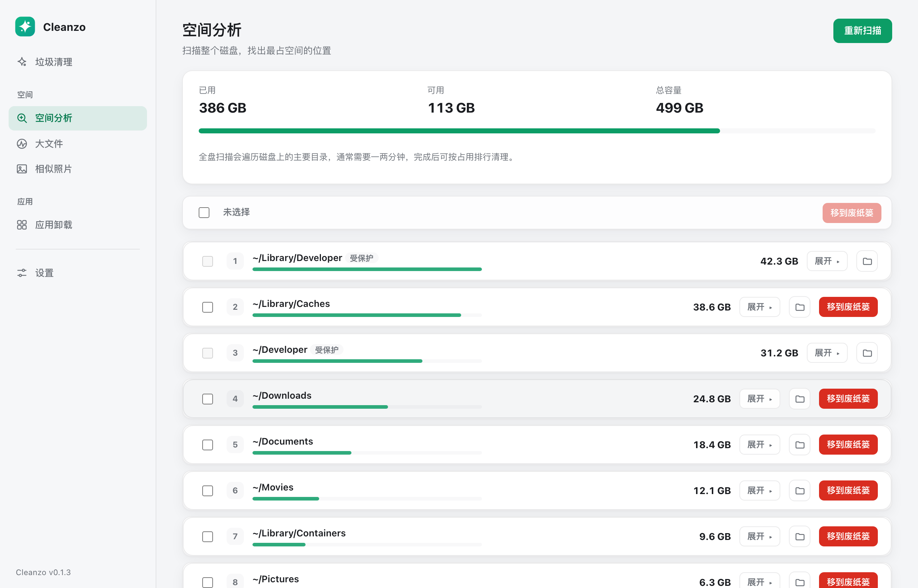The image size is (918, 588).
Task: Expand the ~/Library/Developer row with 展开
Action: tap(827, 261)
